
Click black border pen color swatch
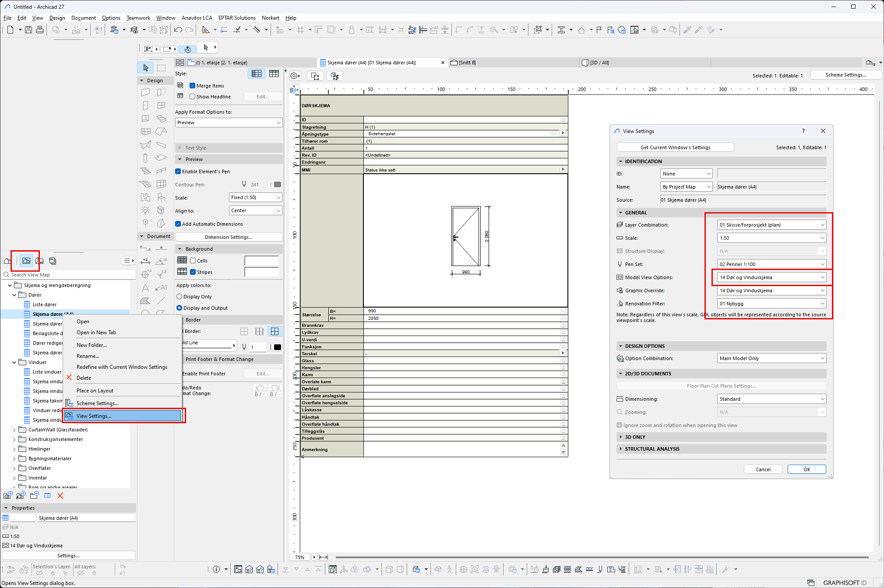[277, 347]
